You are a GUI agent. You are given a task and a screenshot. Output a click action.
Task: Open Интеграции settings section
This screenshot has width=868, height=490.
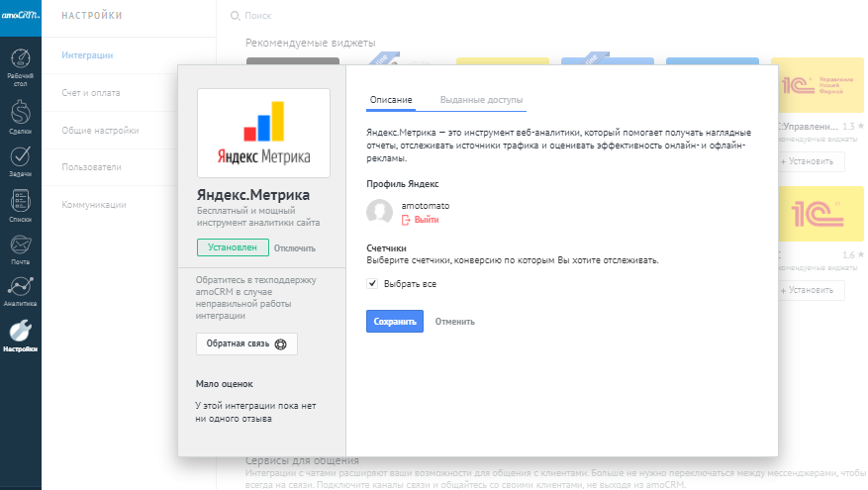coord(87,55)
